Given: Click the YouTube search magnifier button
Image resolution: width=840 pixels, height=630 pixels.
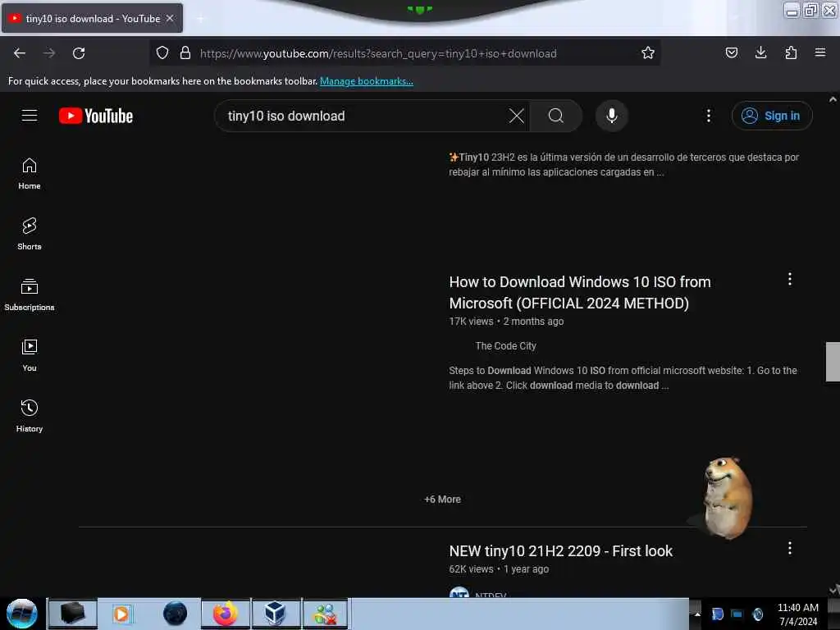Looking at the screenshot, I should point(556,116).
